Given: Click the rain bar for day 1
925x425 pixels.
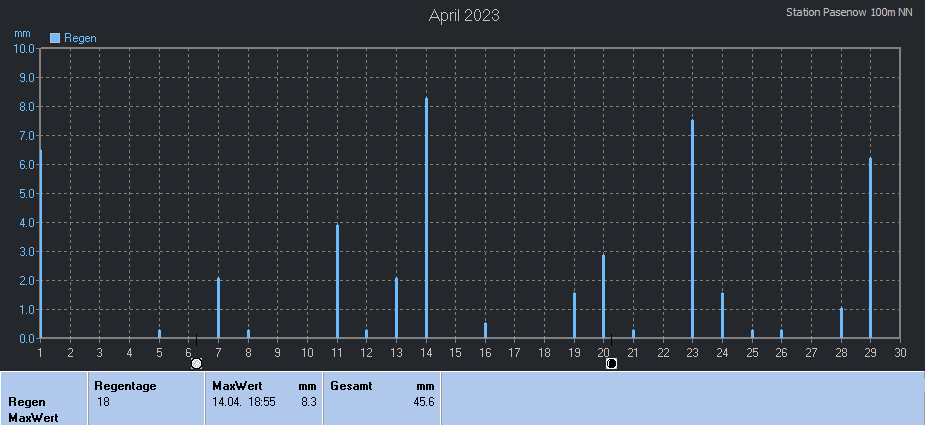Looking at the screenshot, I should pyautogui.click(x=41, y=244).
